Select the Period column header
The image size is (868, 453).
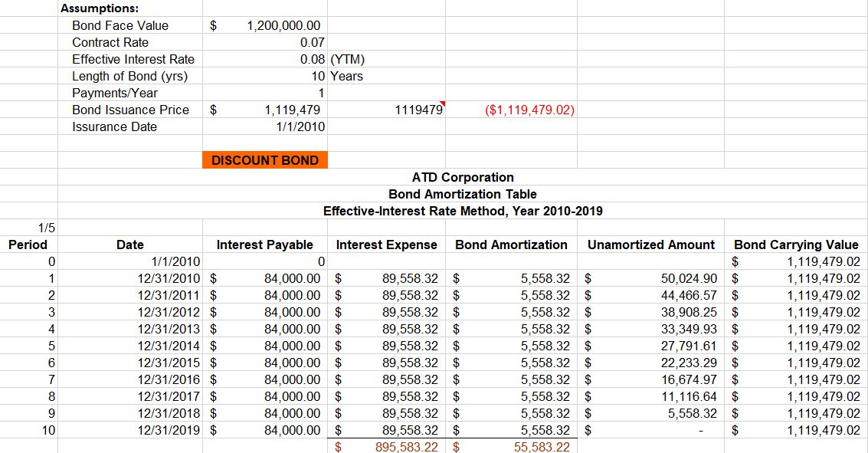pos(28,245)
